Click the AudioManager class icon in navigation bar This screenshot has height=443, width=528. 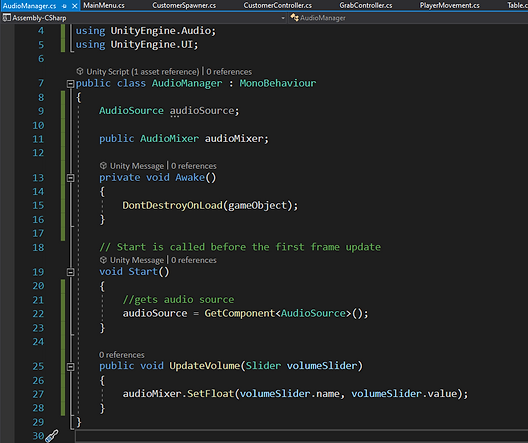(294, 18)
